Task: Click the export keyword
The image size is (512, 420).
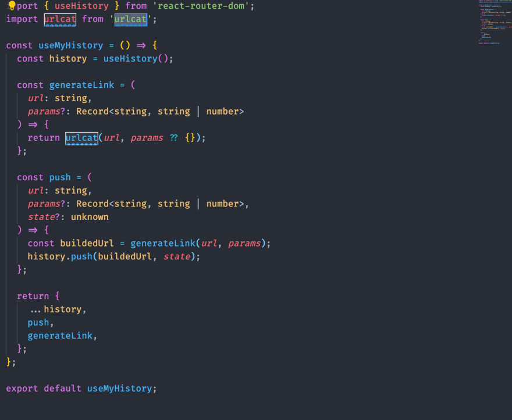Action: coord(22,389)
